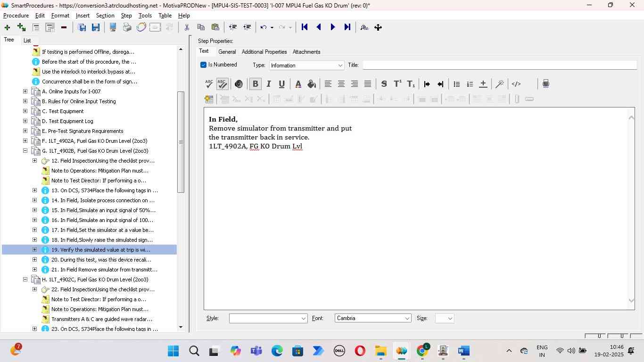Toggle auto spell check ABC double-check button
This screenshot has width=644, height=362.
(222, 84)
